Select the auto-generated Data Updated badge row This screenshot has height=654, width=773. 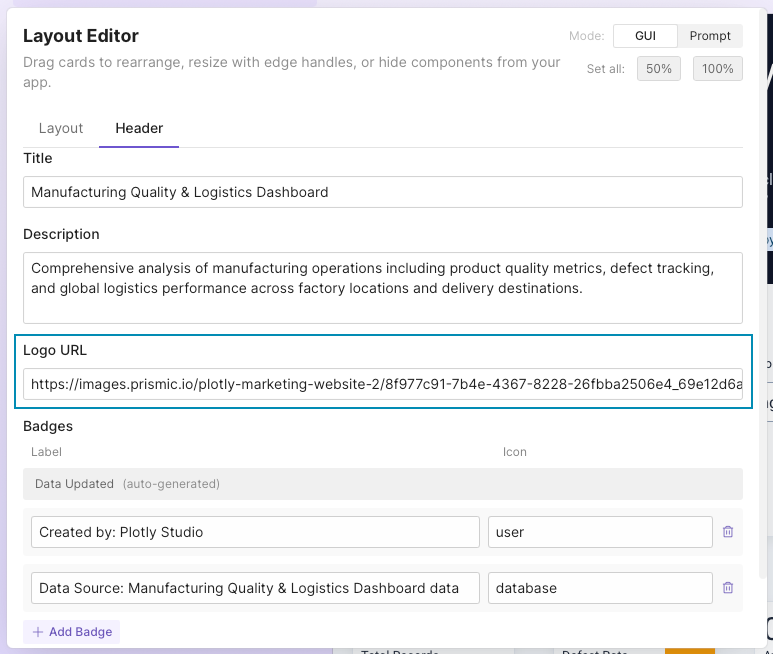(382, 484)
